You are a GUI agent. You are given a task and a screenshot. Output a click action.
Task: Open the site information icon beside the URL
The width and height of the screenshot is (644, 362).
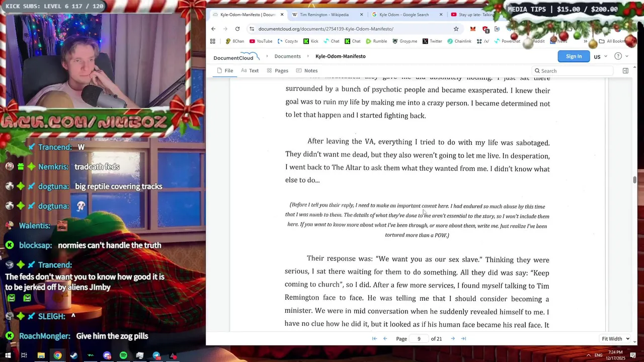click(252, 29)
